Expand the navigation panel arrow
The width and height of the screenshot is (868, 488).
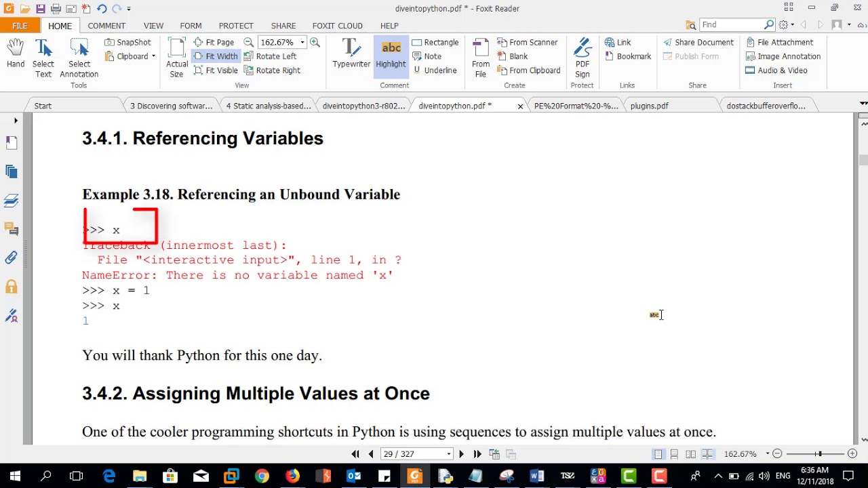coord(16,121)
